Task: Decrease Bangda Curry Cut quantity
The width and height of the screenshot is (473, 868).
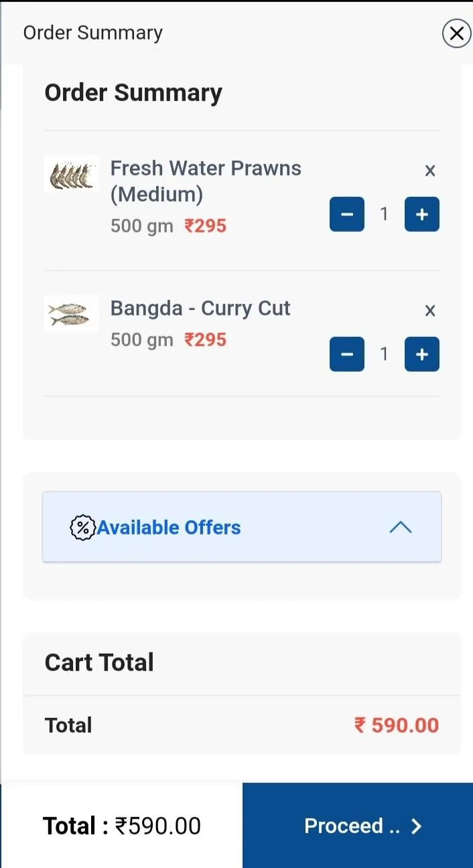Action: (x=347, y=354)
